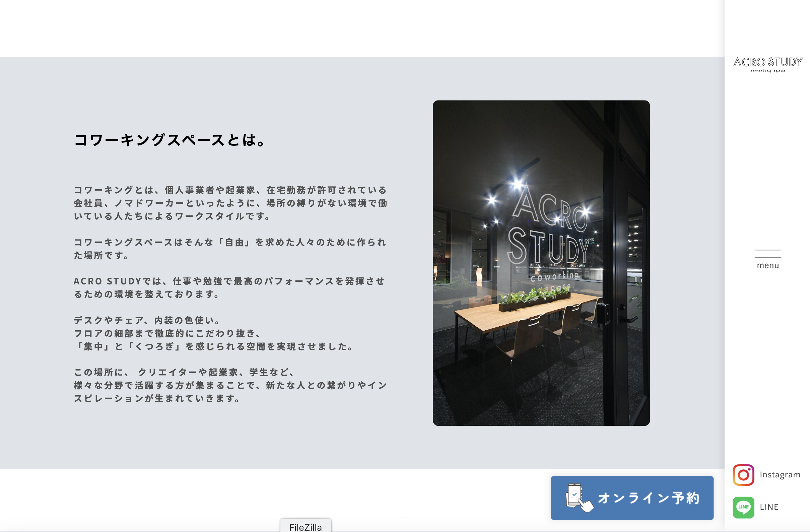Open the hamburger menu lines icon
810x532 pixels.
point(768,254)
